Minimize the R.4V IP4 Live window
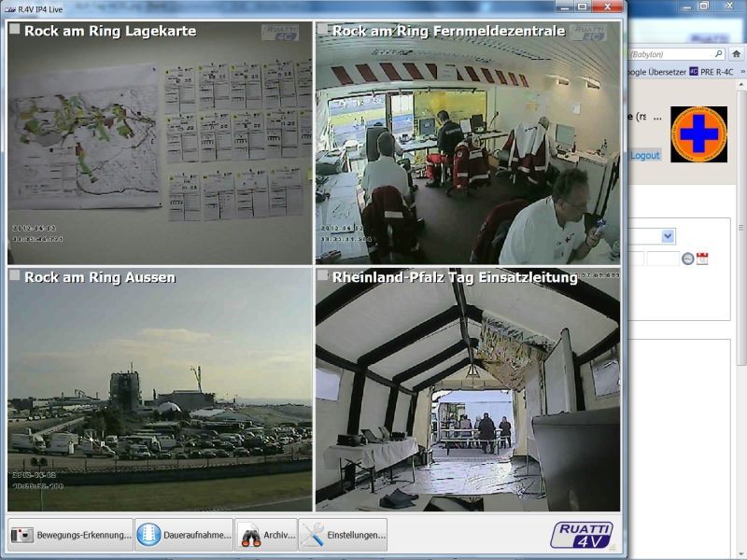Screen dimensions: 747x560 pos(565,7)
